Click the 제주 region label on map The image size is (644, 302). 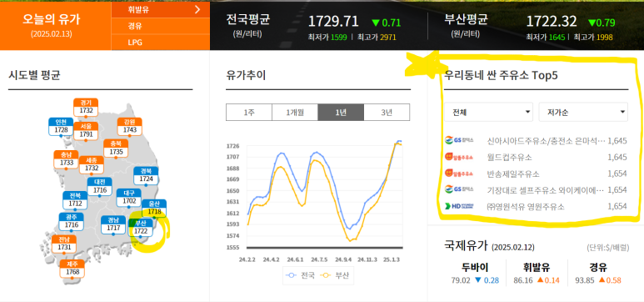pos(72,269)
